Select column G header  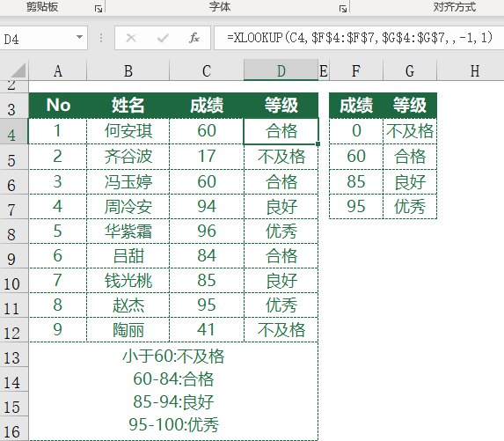coord(410,70)
